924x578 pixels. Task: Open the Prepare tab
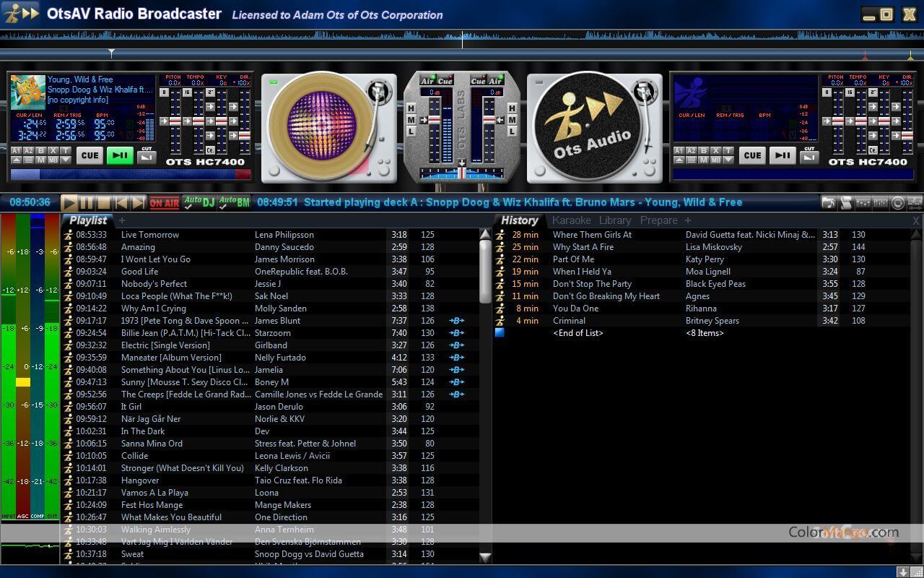tap(658, 220)
